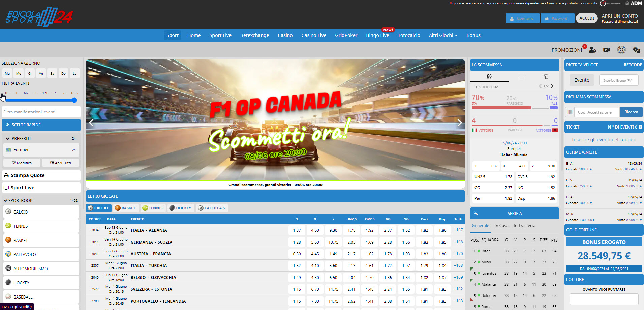This screenshot has width=644, height=310.
Task: Show next banner slide
Action: (460, 123)
